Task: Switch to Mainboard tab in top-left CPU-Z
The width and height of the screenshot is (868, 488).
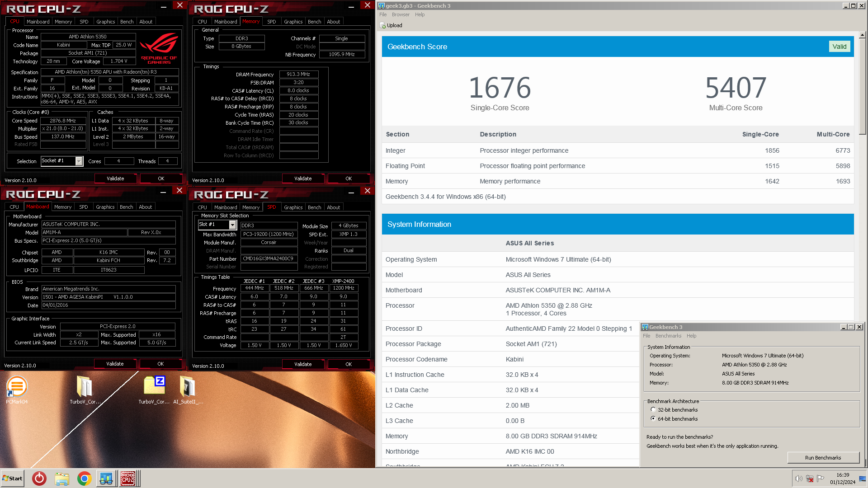Action: (x=38, y=22)
